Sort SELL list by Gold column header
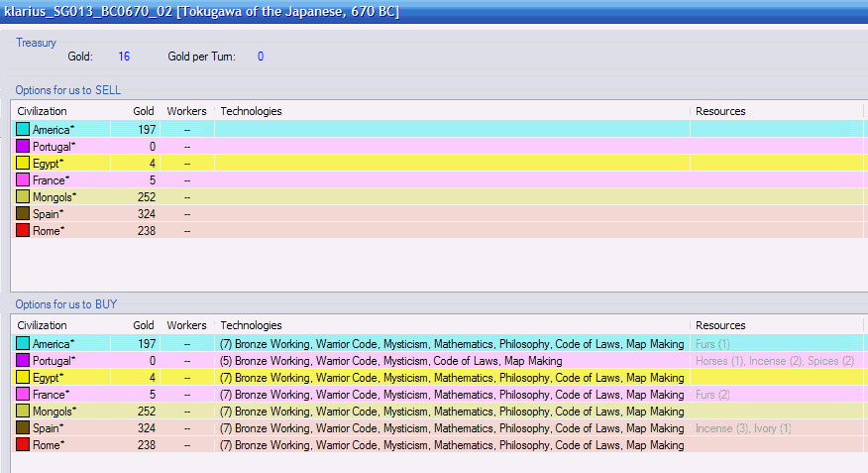The height and width of the screenshot is (473, 868). click(x=144, y=111)
